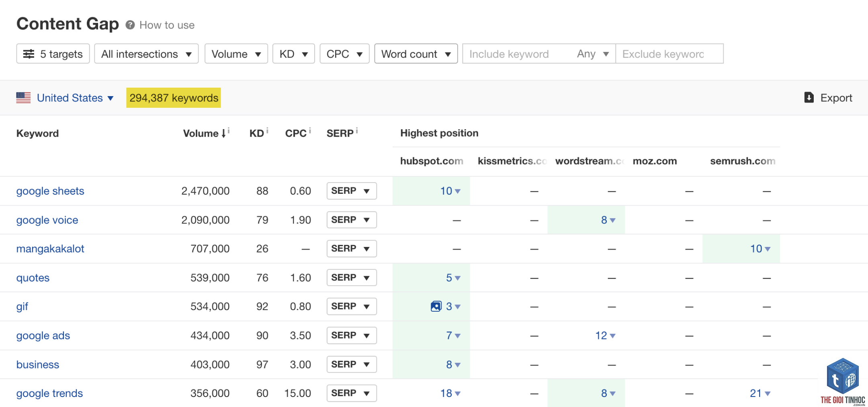This screenshot has width=868, height=407.
Task: Open the quotes keyword link
Action: (x=33, y=278)
